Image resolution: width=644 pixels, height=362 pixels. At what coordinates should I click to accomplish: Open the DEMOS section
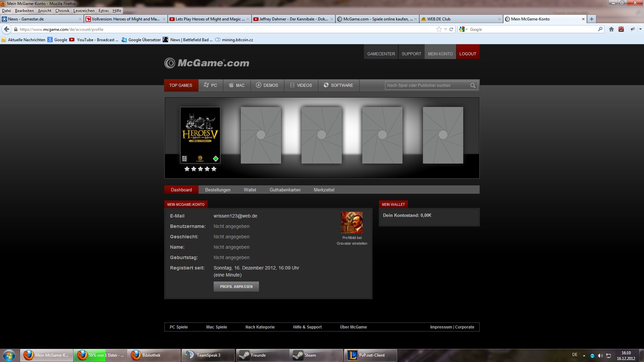coord(267,85)
